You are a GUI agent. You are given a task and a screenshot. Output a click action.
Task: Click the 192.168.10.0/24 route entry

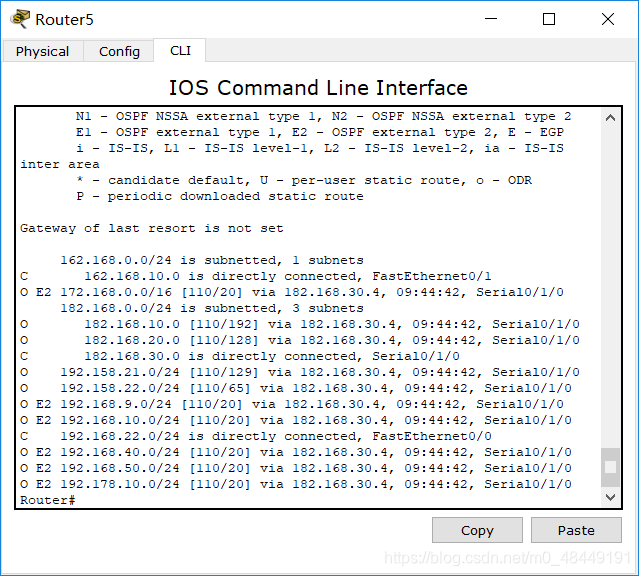click(x=296, y=420)
